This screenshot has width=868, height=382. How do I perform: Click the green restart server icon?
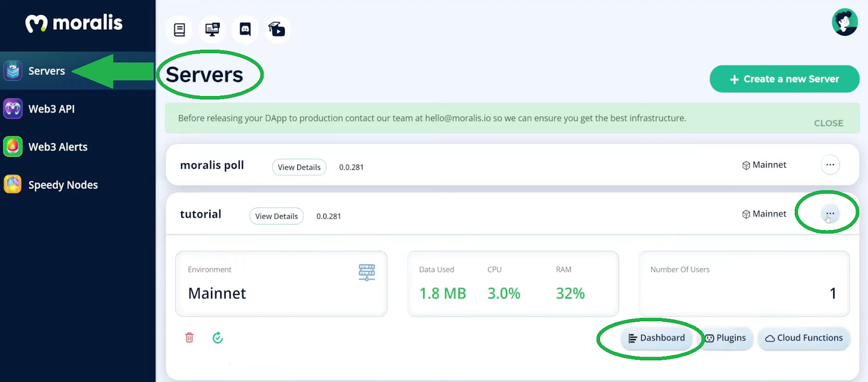point(218,338)
